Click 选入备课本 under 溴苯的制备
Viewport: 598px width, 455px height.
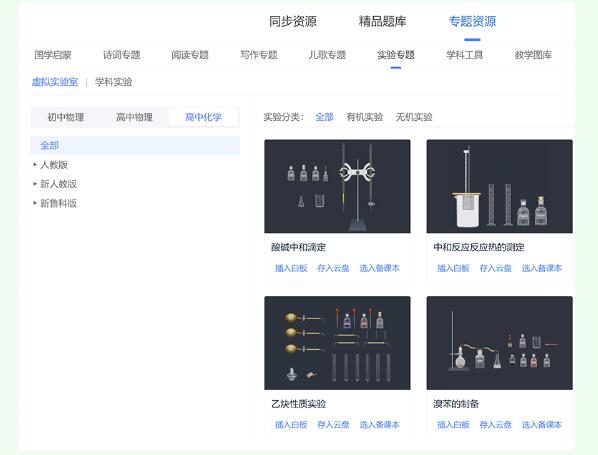542,424
